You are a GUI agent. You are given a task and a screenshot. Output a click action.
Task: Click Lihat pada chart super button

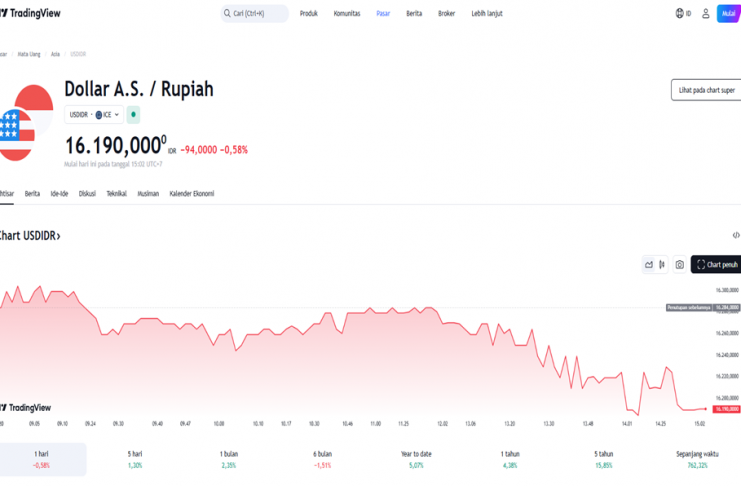tap(706, 90)
